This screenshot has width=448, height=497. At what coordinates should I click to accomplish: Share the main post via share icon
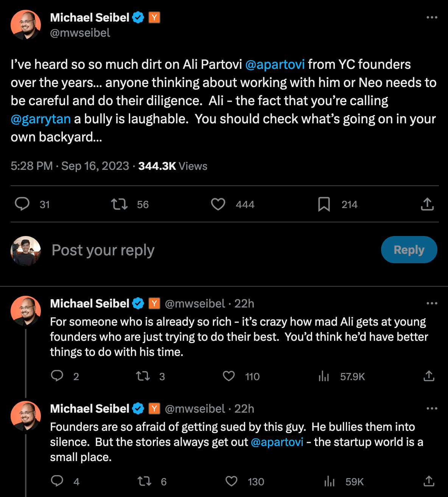(427, 204)
